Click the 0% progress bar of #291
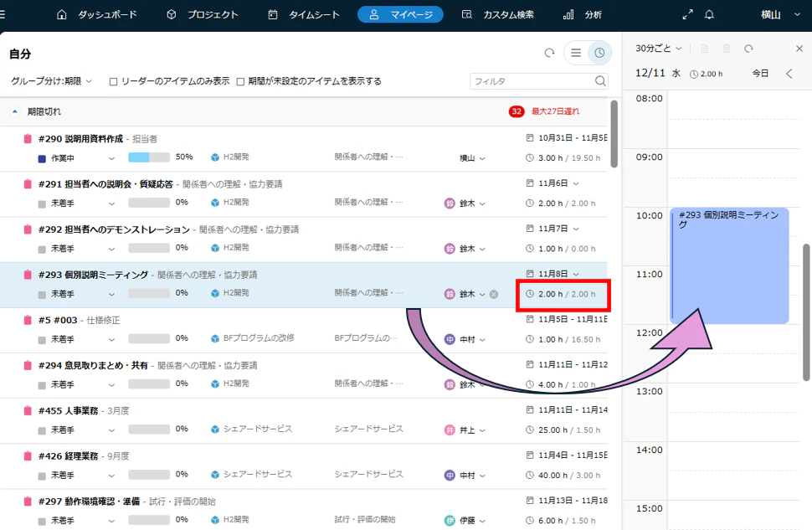Viewport: 812px width, 530px height. (x=149, y=203)
